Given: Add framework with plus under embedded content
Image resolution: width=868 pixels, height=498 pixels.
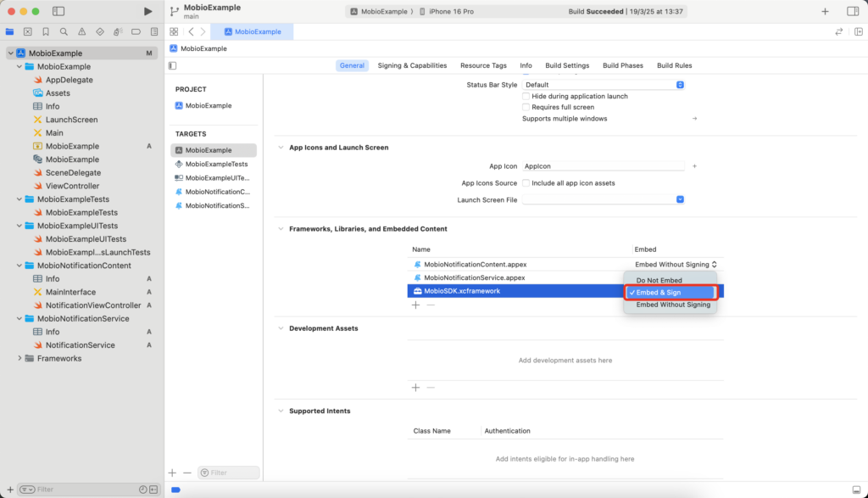Looking at the screenshot, I should point(415,305).
